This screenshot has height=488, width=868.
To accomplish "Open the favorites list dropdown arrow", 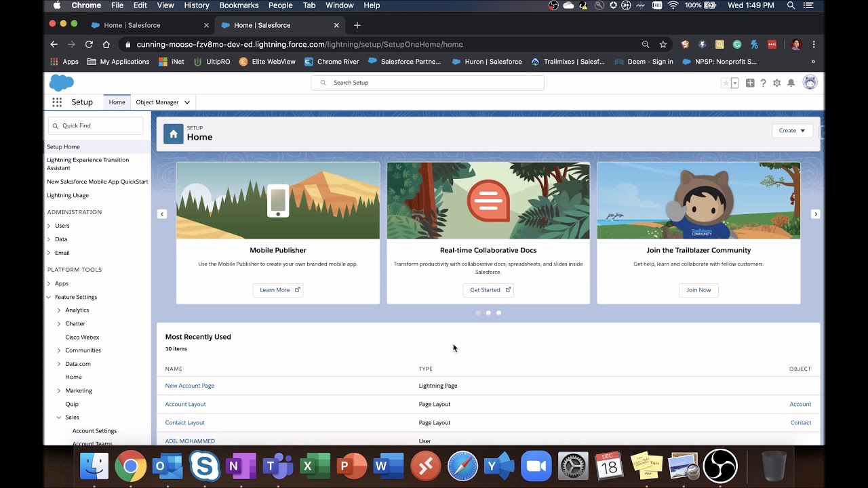I will pos(734,83).
